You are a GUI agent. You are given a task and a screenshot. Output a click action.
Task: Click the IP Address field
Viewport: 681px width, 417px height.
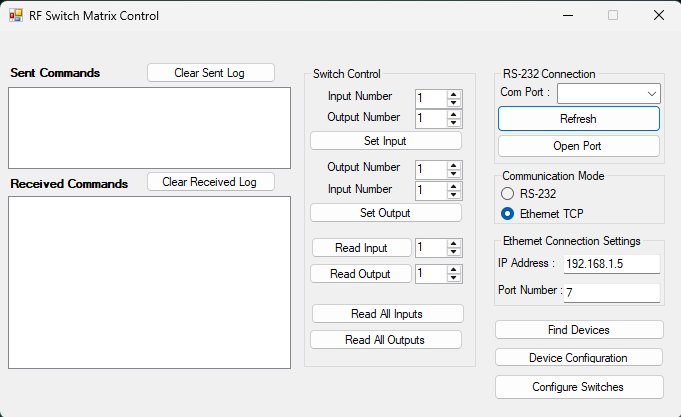coord(612,264)
